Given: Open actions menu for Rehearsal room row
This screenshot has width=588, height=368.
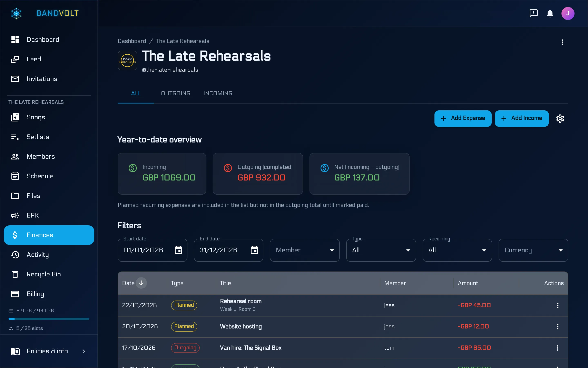Looking at the screenshot, I should pyautogui.click(x=558, y=305).
